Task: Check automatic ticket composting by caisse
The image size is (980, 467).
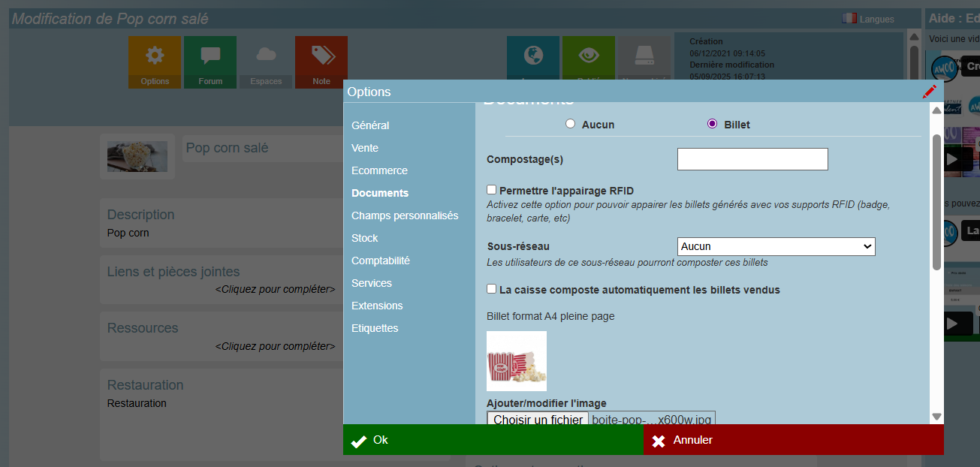Action: [492, 289]
